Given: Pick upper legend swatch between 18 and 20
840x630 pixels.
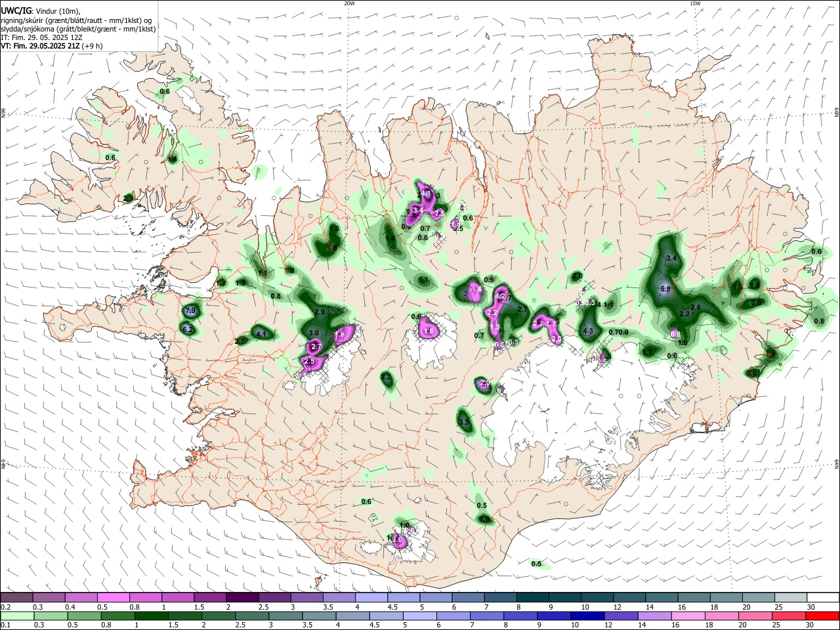Looking at the screenshot, I should 726,598.
